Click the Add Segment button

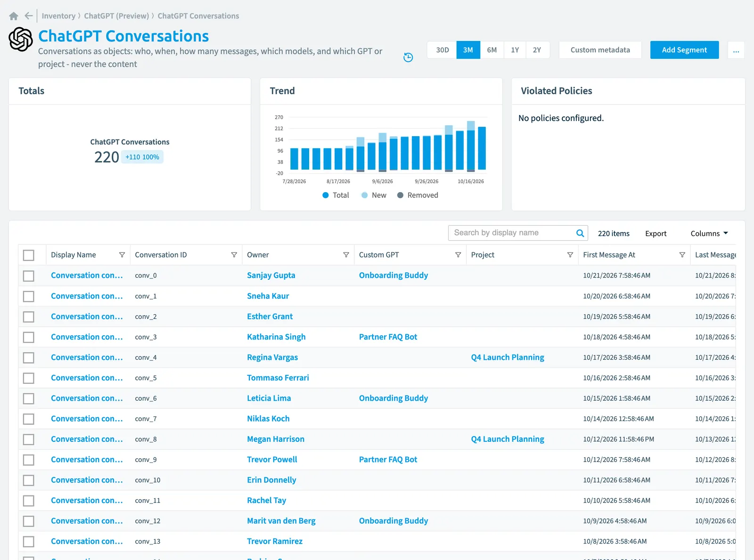(x=684, y=50)
